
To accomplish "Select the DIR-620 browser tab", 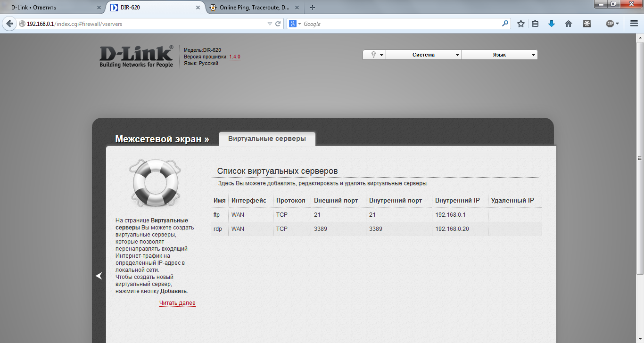I will pyautogui.click(x=155, y=8).
